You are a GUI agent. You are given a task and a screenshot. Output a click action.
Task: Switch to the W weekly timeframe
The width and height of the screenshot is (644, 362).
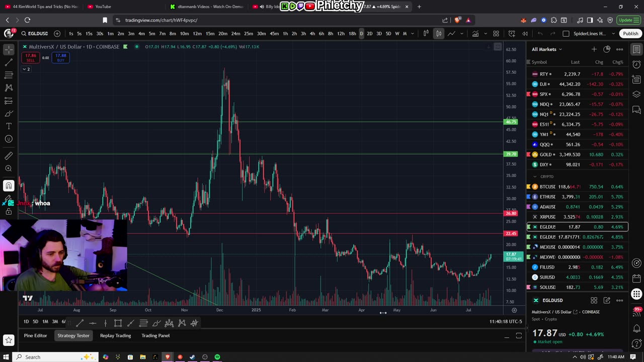tap(397, 34)
